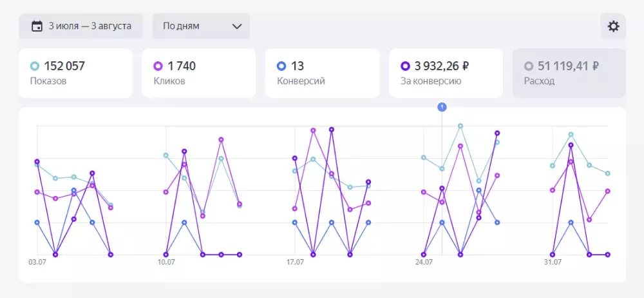
Task: Open the chart settings gear icon
Action: click(x=613, y=26)
